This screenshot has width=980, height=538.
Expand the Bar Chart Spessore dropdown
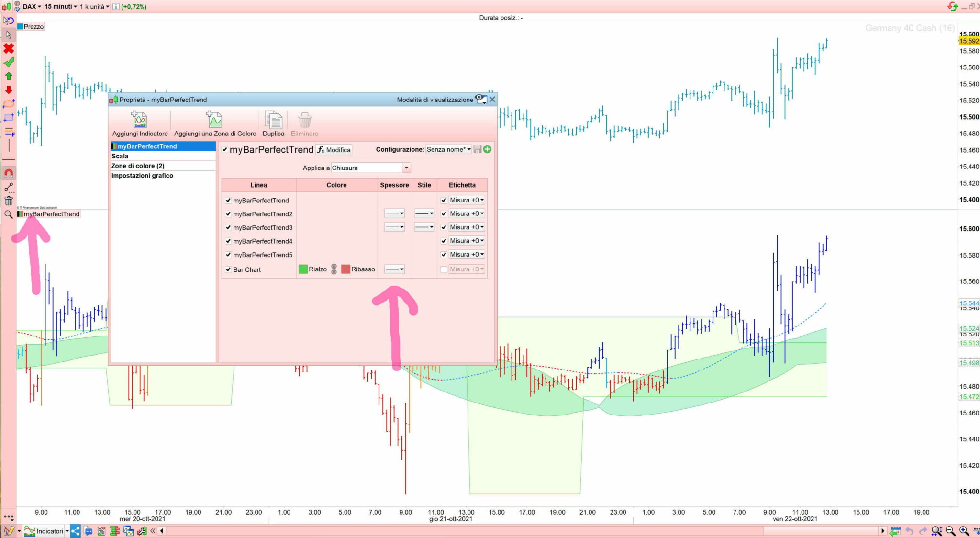[x=395, y=269]
